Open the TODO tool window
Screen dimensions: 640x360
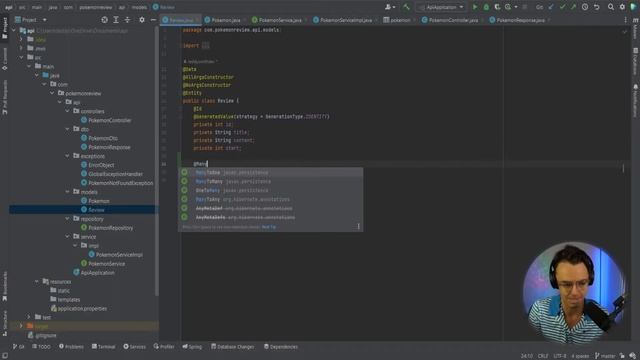point(41,347)
